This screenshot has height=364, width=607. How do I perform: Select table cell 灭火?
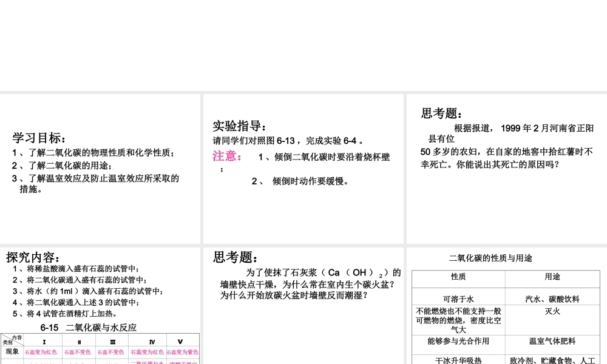pyautogui.click(x=552, y=311)
